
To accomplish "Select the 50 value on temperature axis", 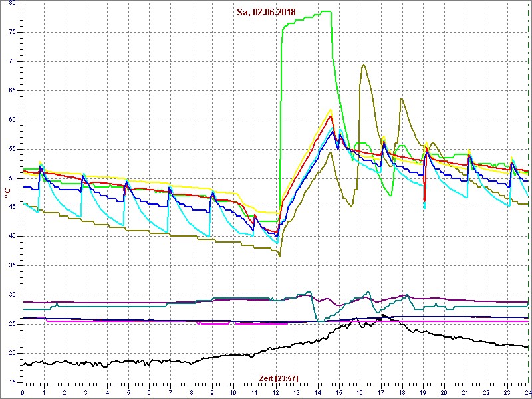I will tap(11, 178).
